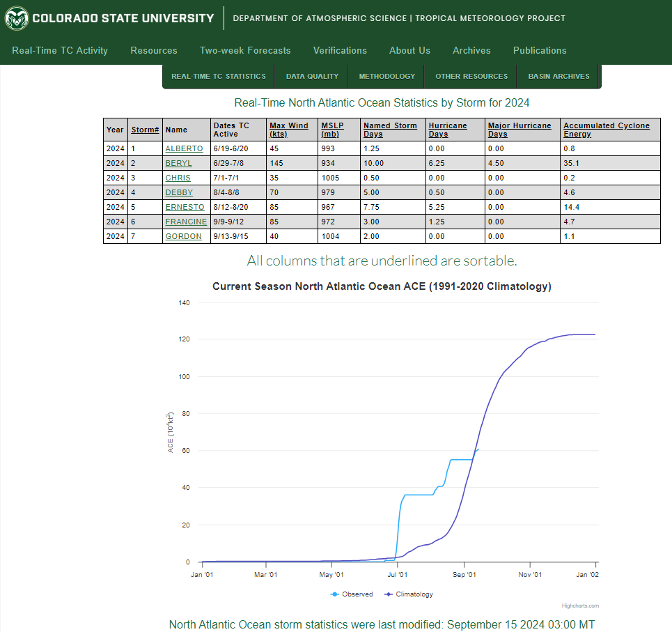Click Gordon's MSLP value 1004
This screenshot has height=632, width=672.
click(330, 236)
